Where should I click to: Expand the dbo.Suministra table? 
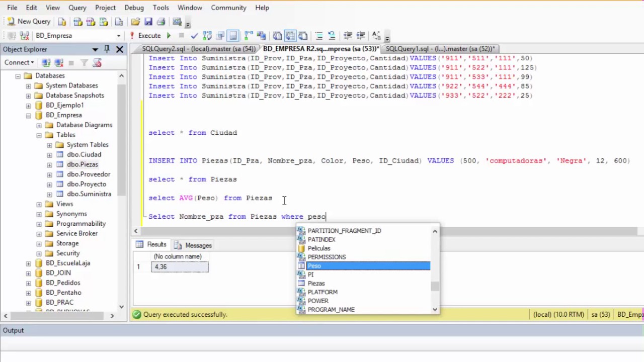click(x=49, y=194)
